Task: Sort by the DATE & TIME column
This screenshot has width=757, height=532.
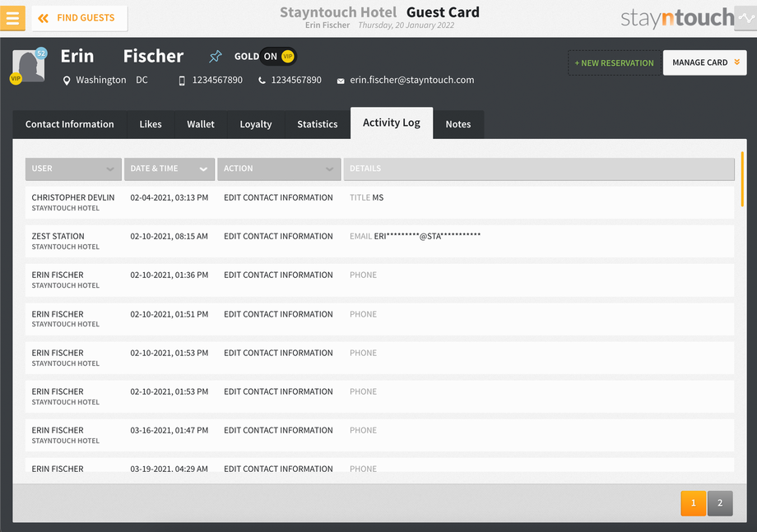Action: (170, 169)
